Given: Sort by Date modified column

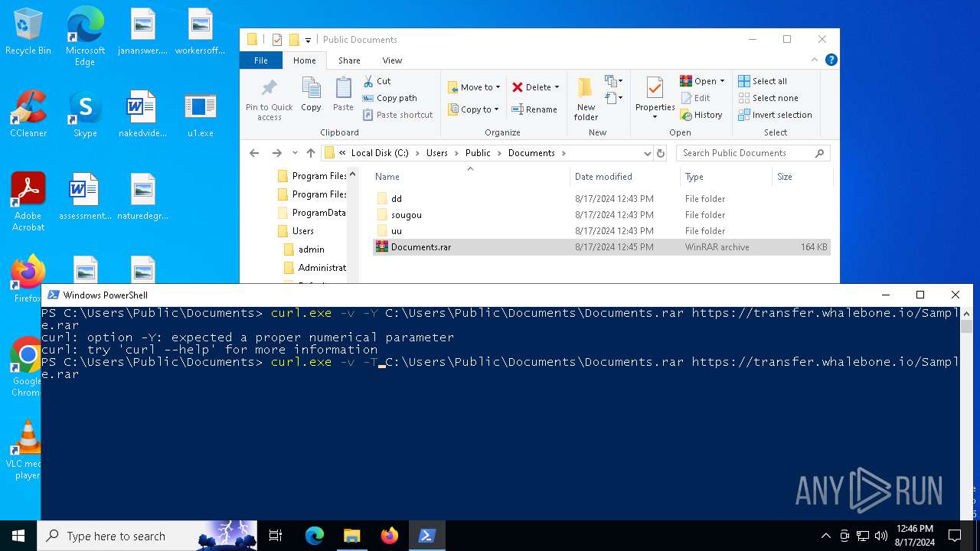Looking at the screenshot, I should 625,177.
